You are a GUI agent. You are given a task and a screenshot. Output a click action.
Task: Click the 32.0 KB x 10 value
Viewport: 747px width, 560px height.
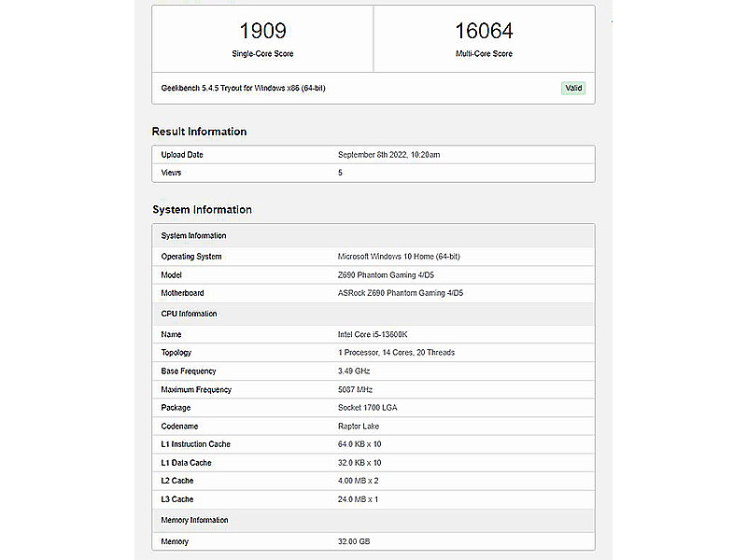pyautogui.click(x=359, y=463)
